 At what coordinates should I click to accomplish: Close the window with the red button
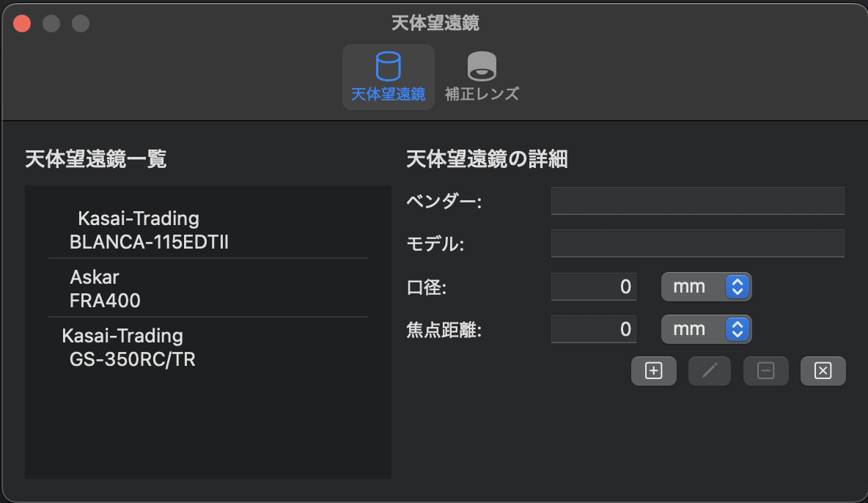pos(22,23)
